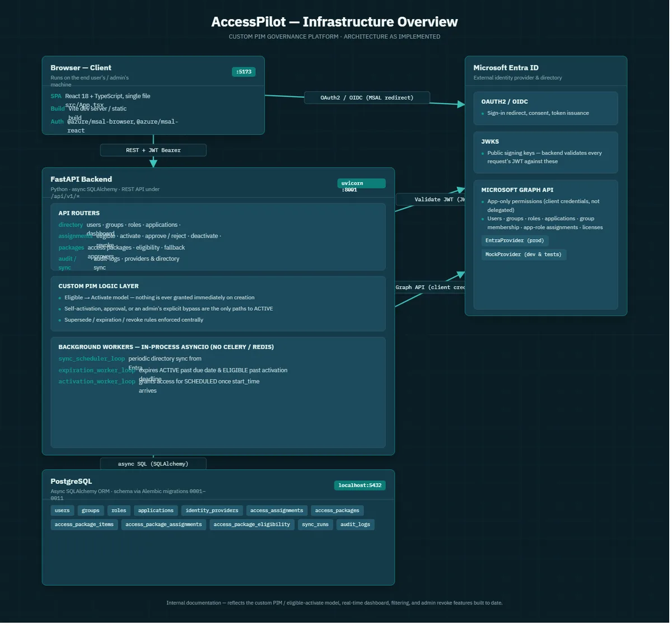Click the :5173 port badge
This screenshot has height=626, width=672.
pos(244,72)
